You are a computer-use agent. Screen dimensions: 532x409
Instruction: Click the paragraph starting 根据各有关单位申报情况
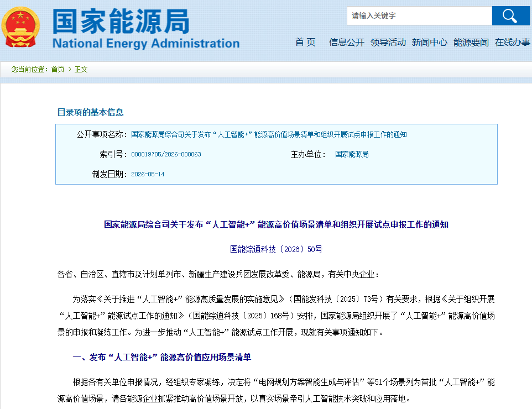pos(276,390)
